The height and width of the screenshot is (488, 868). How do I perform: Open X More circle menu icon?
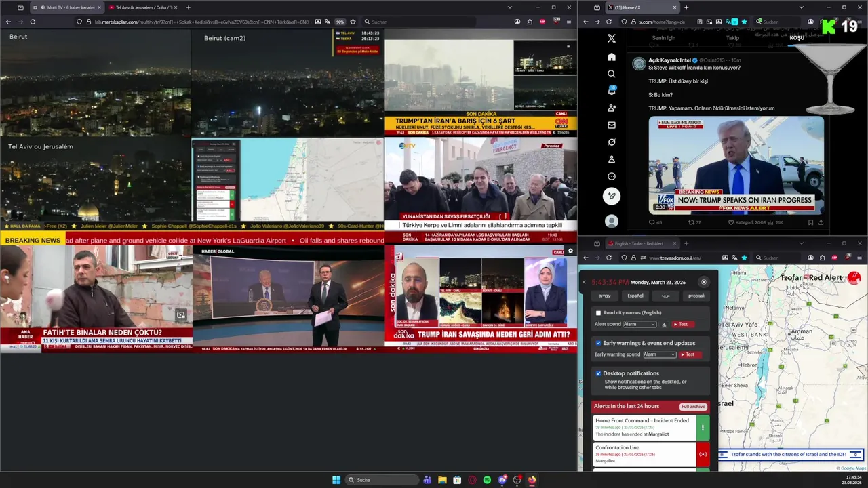coord(611,176)
